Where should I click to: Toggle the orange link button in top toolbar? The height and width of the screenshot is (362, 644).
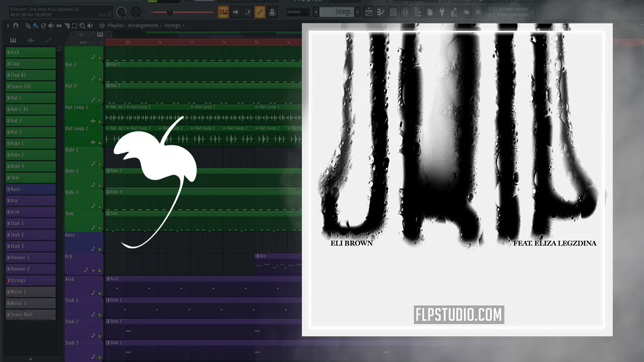pyautogui.click(x=260, y=12)
